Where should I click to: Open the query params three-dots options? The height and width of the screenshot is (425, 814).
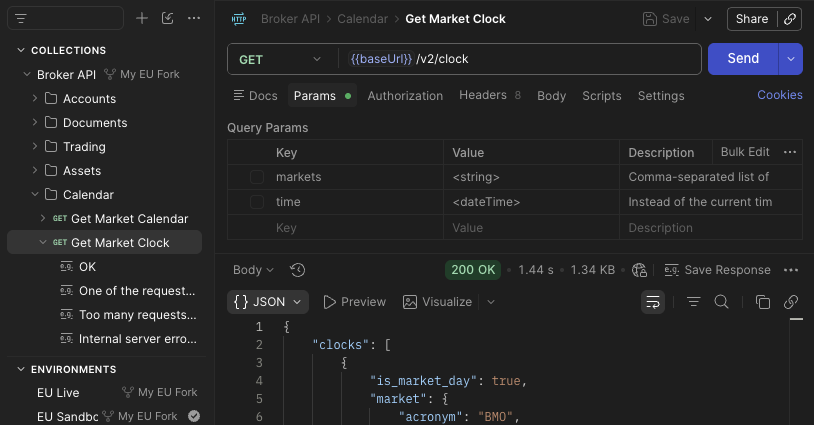(x=790, y=152)
